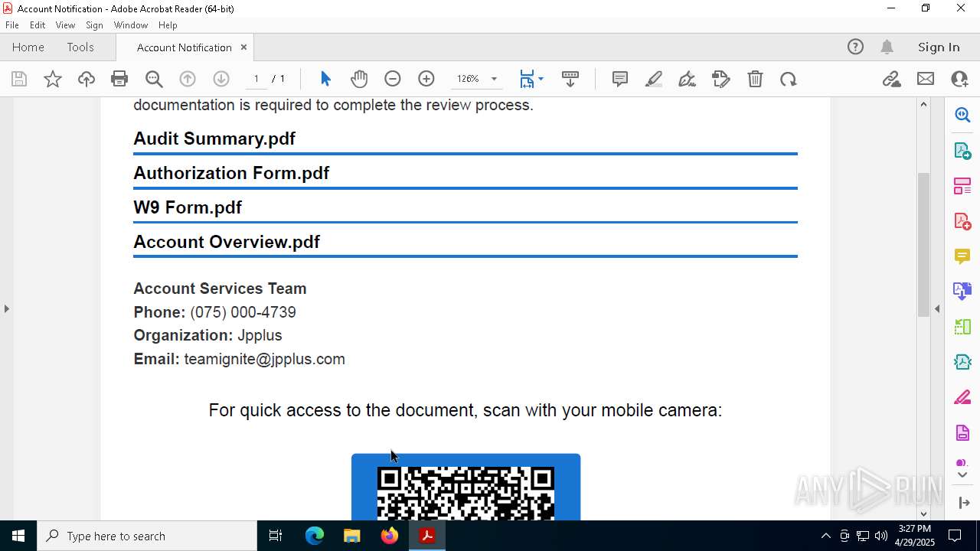Click the Sign In button
The image size is (980, 551).
coord(939,47)
